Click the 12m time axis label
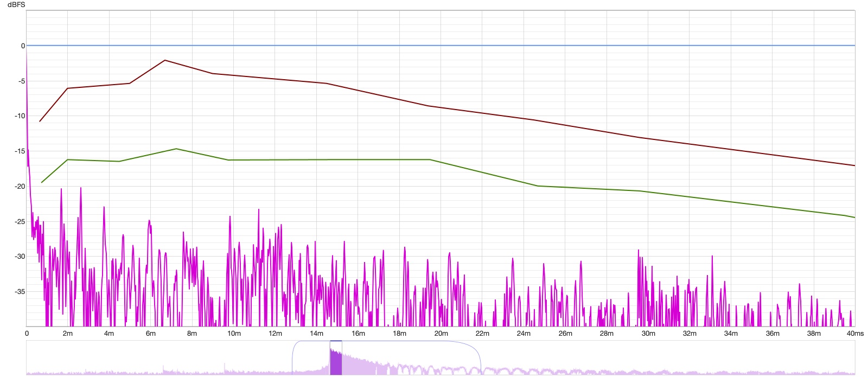The image size is (868, 377). coord(276,333)
